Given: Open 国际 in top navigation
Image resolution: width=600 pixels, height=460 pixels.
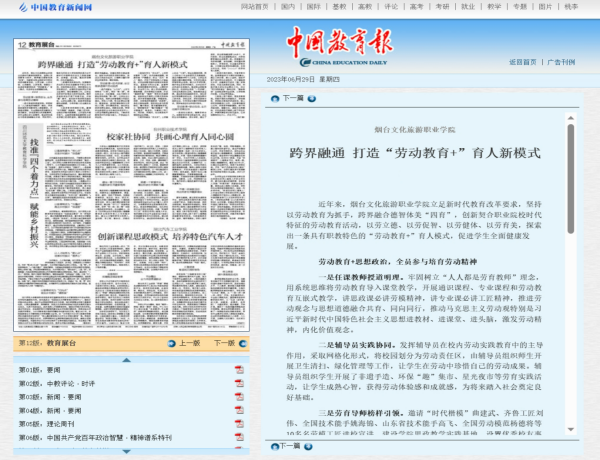Looking at the screenshot, I should pyautogui.click(x=314, y=7).
